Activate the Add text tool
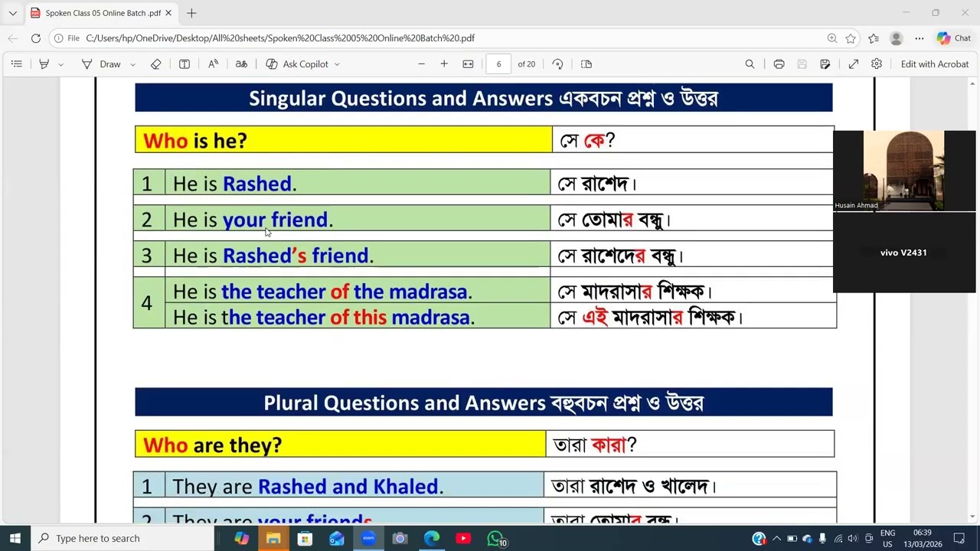 (185, 64)
